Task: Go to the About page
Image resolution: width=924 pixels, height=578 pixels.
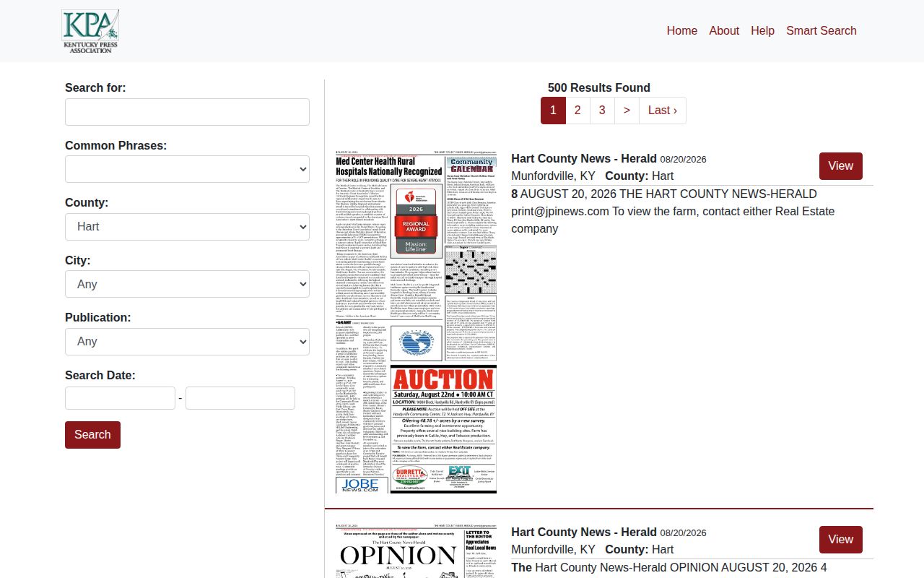Action: 724,30
